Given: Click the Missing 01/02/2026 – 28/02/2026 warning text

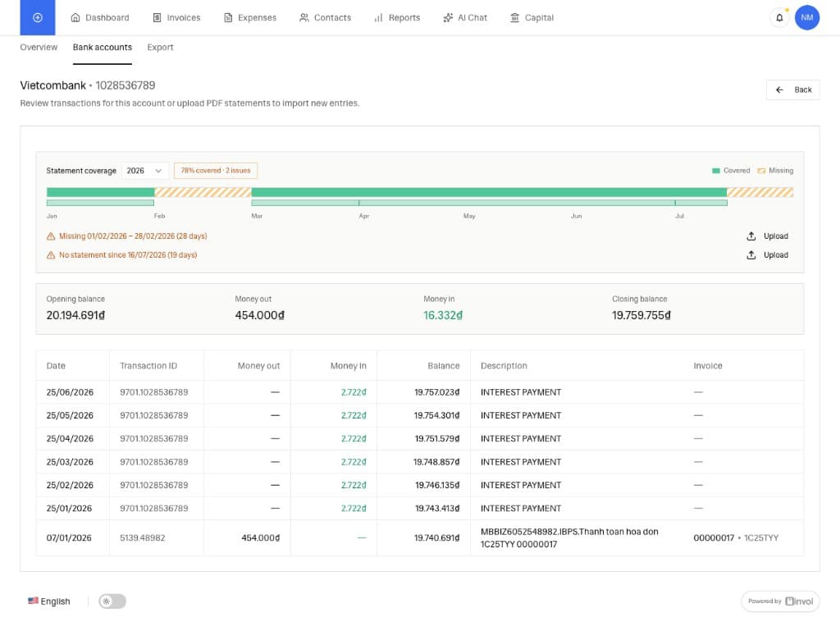Looking at the screenshot, I should point(133,236).
